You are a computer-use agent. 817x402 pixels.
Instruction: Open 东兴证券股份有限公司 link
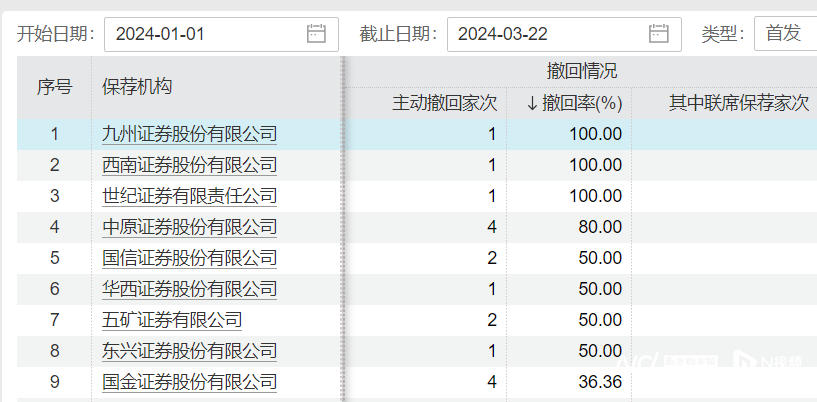(190, 351)
